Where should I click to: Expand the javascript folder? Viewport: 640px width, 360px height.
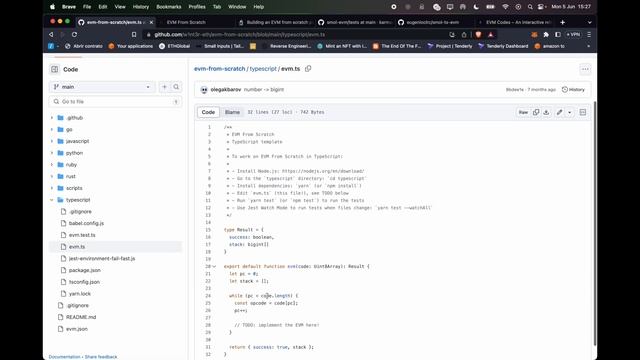point(52,141)
